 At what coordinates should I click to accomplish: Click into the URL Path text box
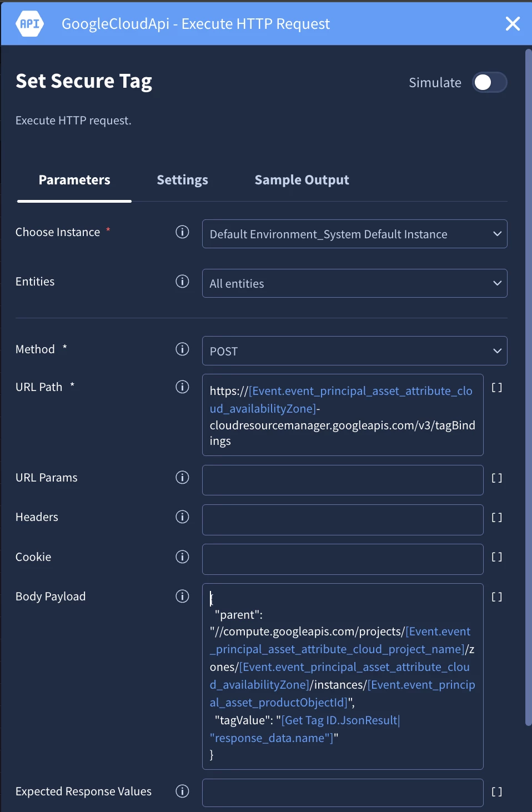coord(343,415)
